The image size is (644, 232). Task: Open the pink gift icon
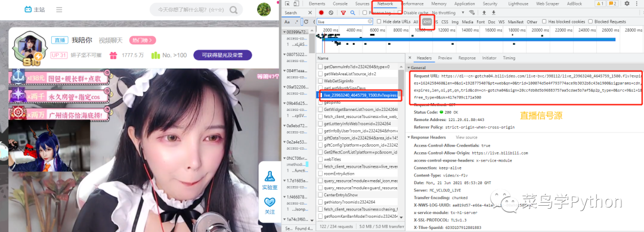coord(113,55)
